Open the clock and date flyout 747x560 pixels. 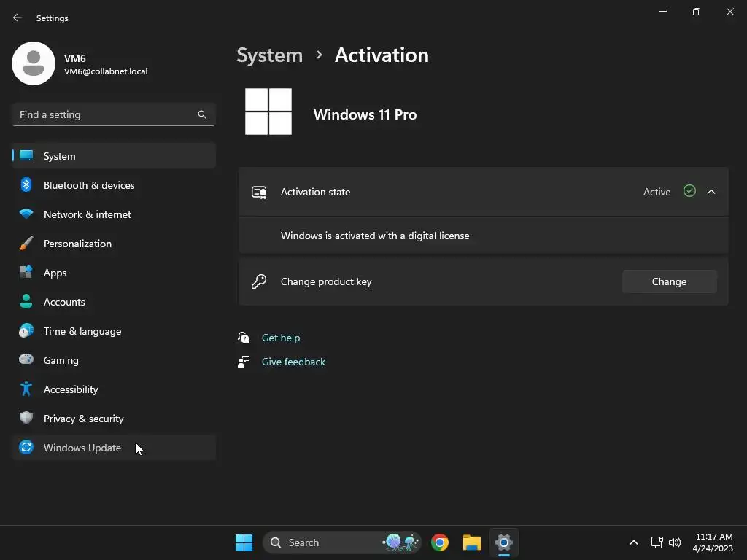point(713,542)
